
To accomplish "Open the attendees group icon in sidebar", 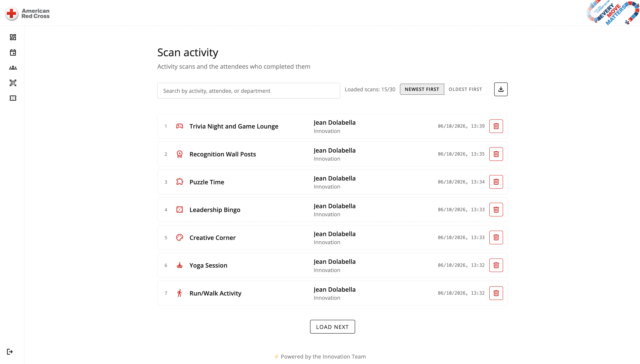I will pos(13,68).
